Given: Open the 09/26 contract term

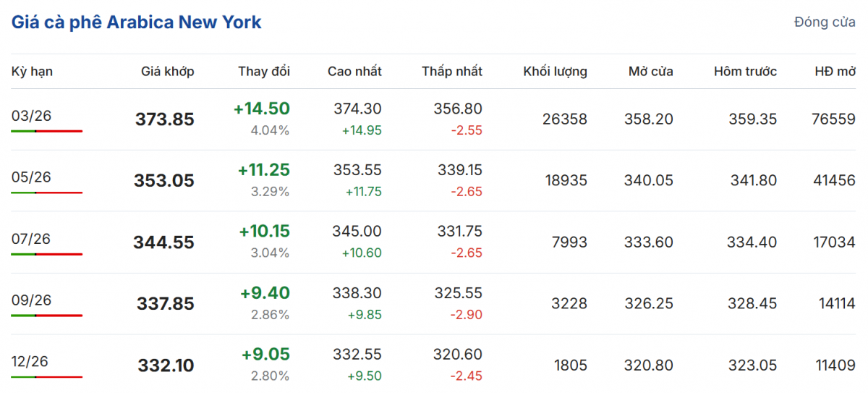Looking at the screenshot, I should click(32, 300).
